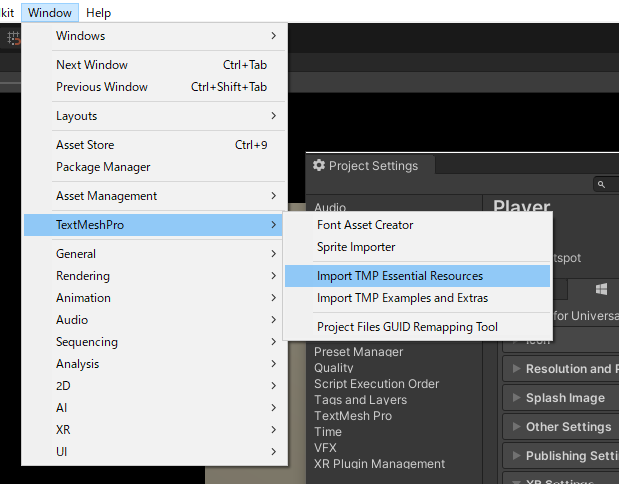Select Preset Manager in Project Settings
The height and width of the screenshot is (484, 619).
tap(358, 352)
